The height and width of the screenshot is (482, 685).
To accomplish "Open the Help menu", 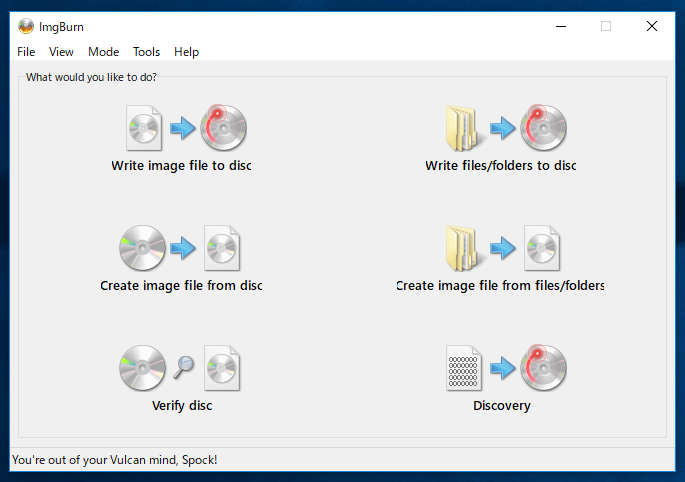I will (187, 52).
